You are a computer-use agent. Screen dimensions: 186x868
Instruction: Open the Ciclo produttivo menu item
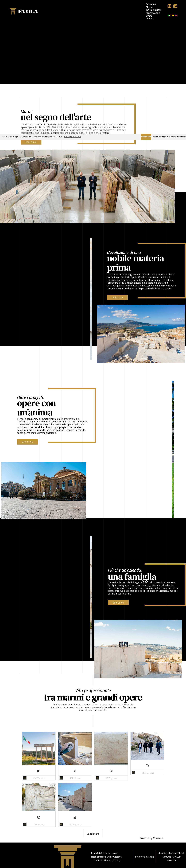[x=154, y=10]
